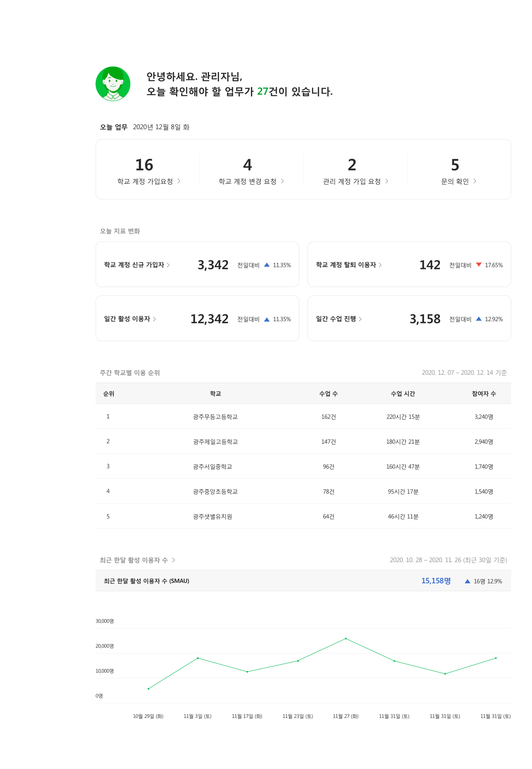Image resolution: width=532 pixels, height=769 pixels.
Task: Click the 2020년 12월 8일 화 date text
Action: point(161,127)
